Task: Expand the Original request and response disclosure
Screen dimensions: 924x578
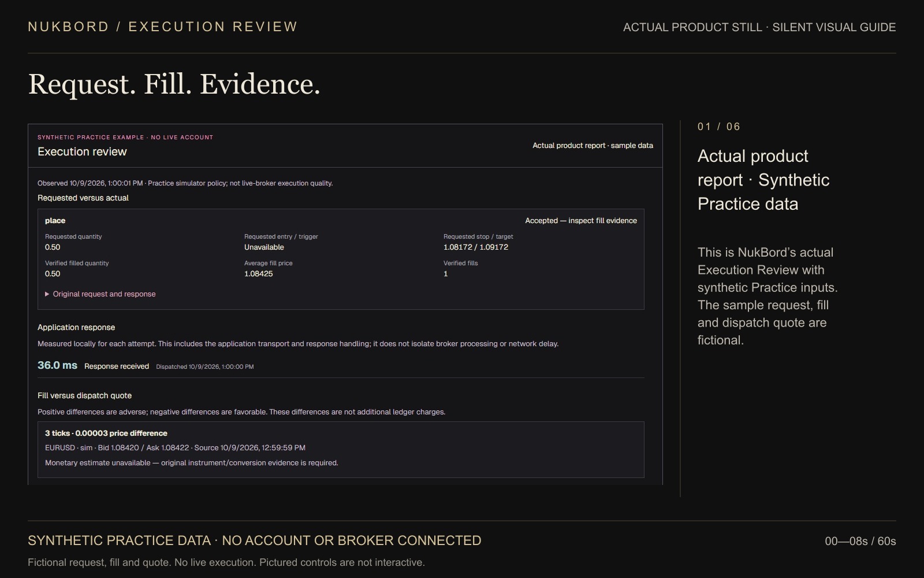Action: (x=100, y=294)
